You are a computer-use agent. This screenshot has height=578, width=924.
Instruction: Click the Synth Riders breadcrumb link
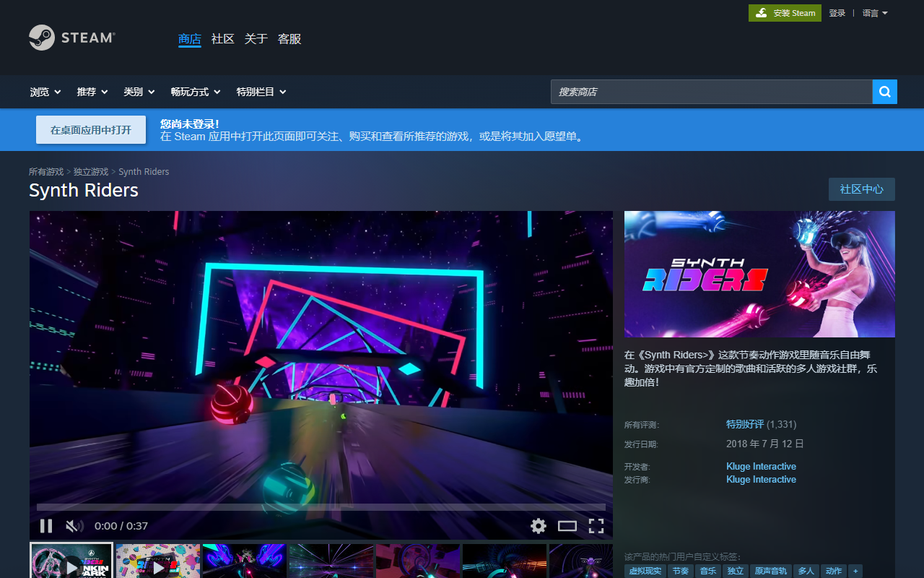tap(144, 172)
